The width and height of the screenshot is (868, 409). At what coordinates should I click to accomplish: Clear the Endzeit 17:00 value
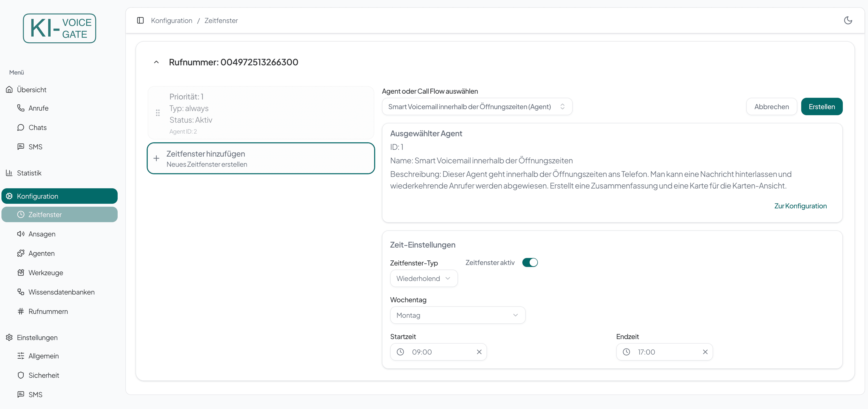click(705, 352)
